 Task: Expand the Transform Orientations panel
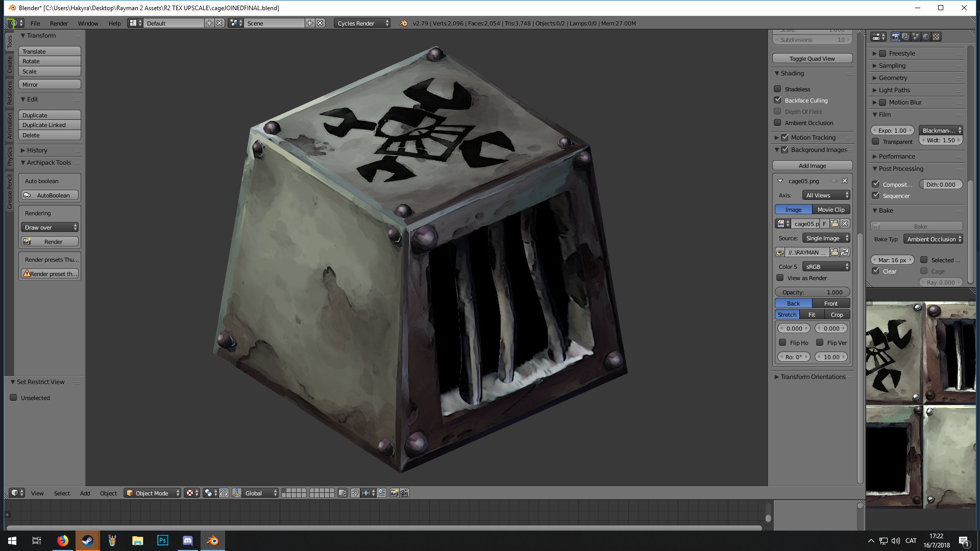813,377
